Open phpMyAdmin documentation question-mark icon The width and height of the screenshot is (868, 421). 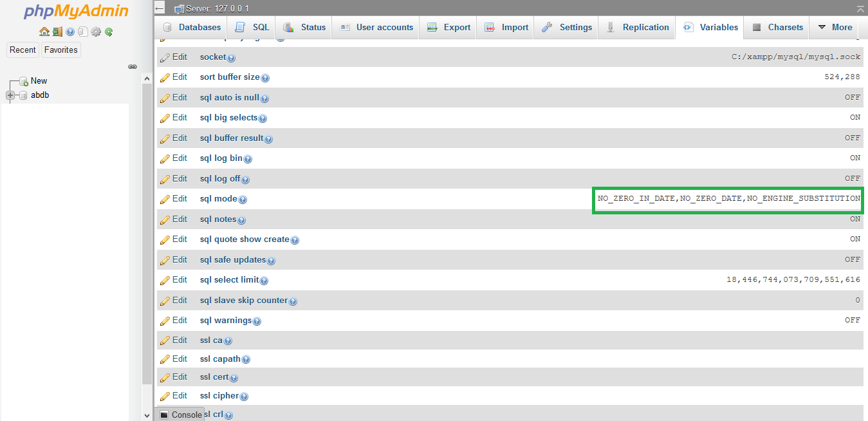pos(70,32)
